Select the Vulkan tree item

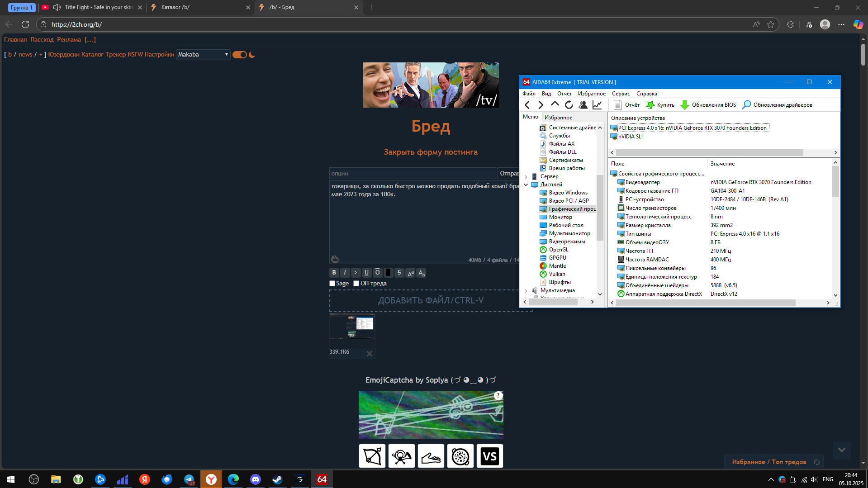click(x=557, y=274)
